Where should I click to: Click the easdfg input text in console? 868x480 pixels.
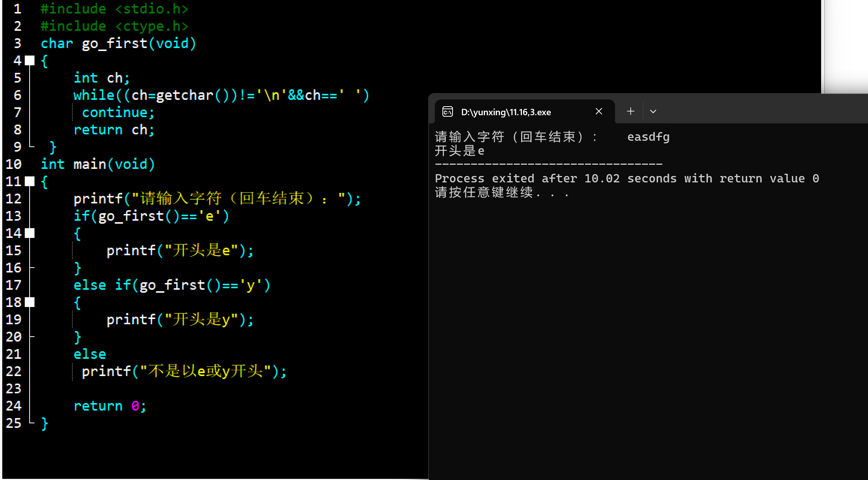click(648, 137)
